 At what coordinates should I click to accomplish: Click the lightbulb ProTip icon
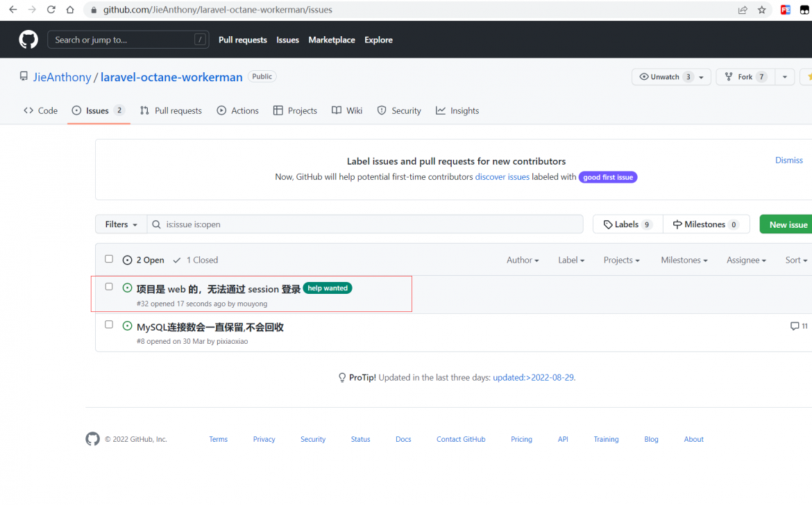[341, 377]
